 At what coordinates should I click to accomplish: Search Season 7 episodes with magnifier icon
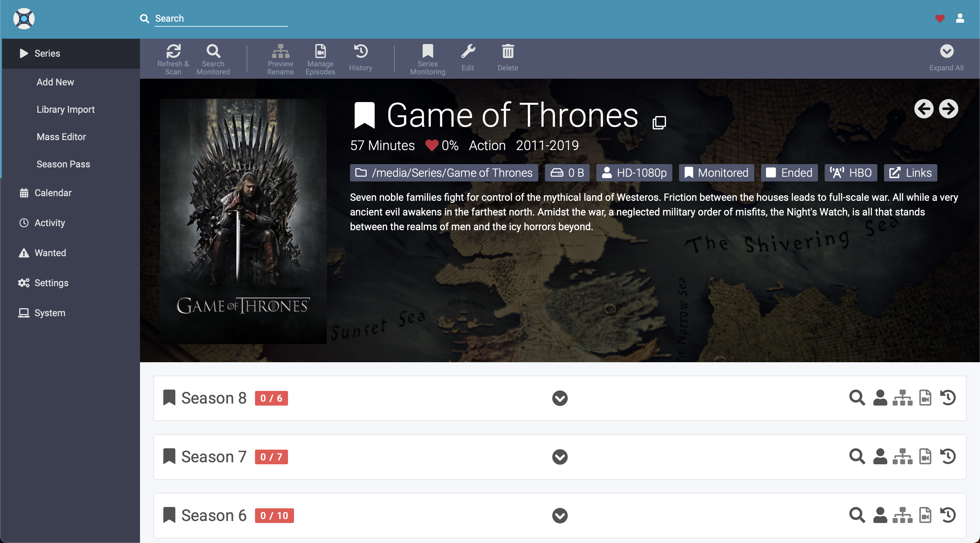857,456
